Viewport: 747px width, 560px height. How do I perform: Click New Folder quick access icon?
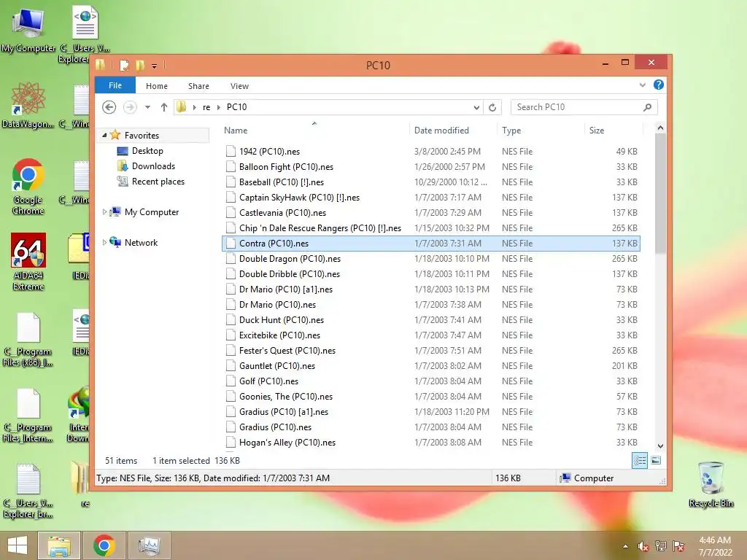click(140, 65)
